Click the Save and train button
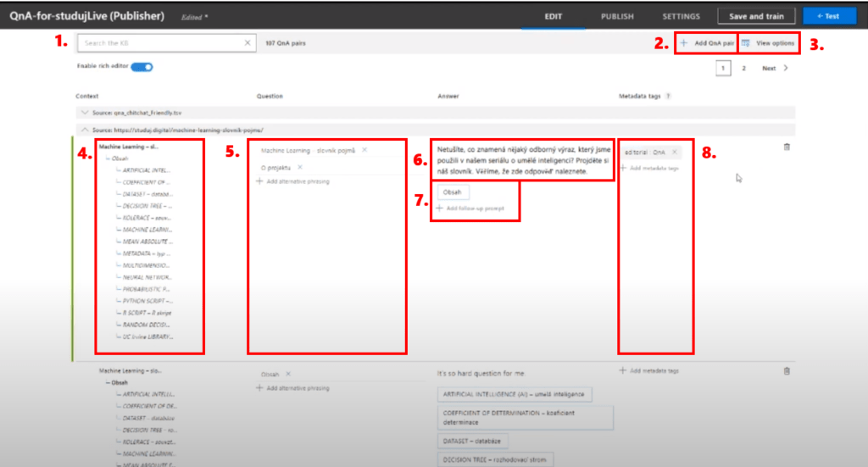868x467 pixels. (x=756, y=16)
